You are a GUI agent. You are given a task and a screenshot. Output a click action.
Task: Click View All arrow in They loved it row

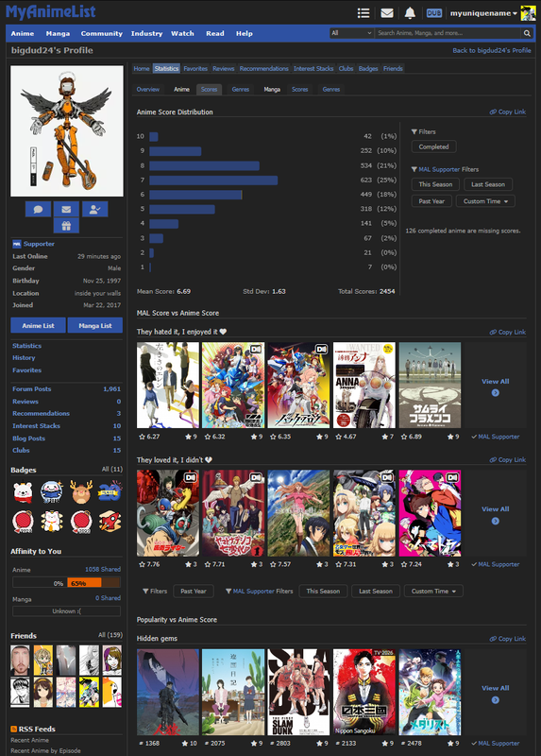click(496, 522)
